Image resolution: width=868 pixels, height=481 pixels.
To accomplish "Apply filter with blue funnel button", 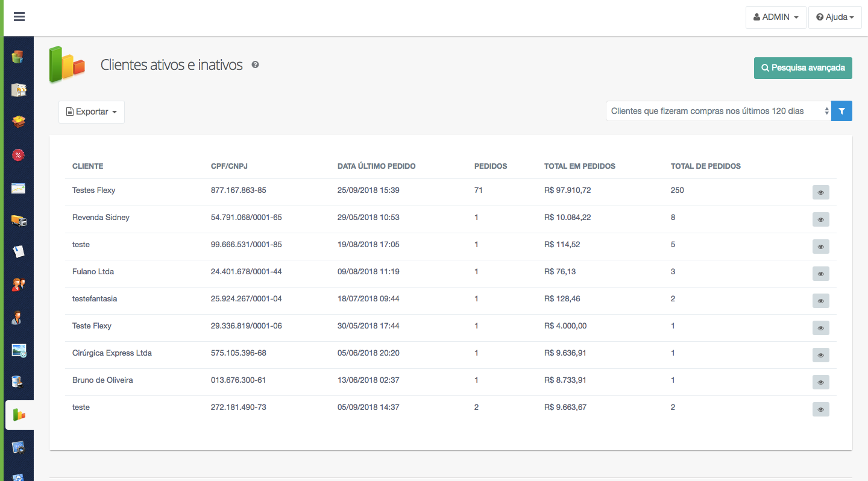I will [x=841, y=111].
